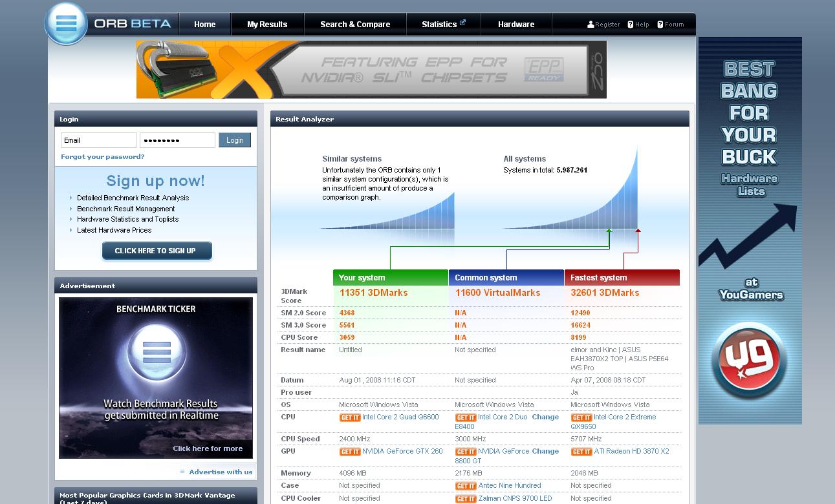Click GET IT badge for Core 2 Quad Q6600

[x=350, y=417]
